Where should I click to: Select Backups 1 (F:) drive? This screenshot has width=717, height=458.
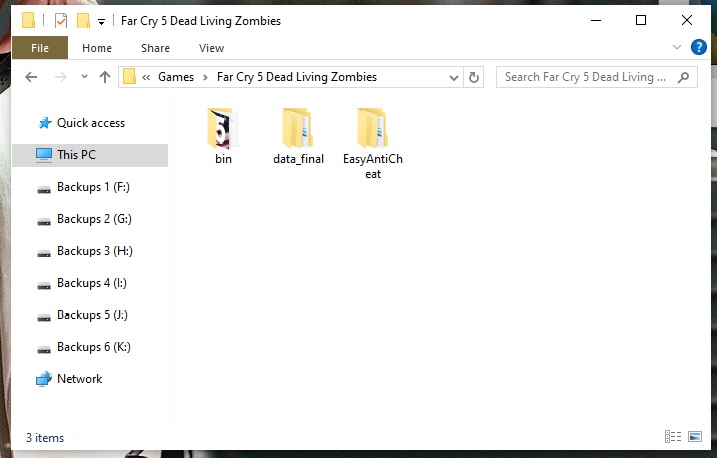point(91,187)
